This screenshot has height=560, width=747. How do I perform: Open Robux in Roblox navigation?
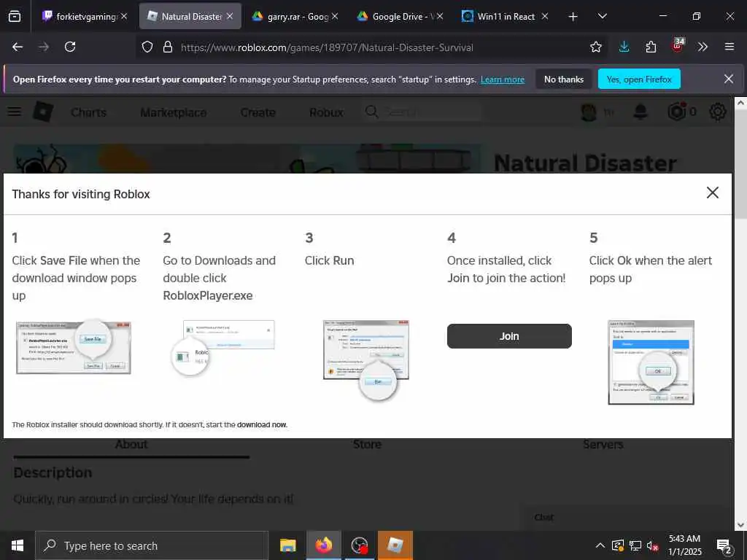click(x=326, y=112)
